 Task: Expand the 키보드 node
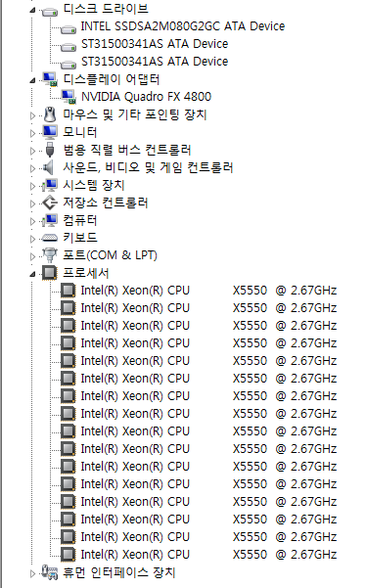(33, 239)
